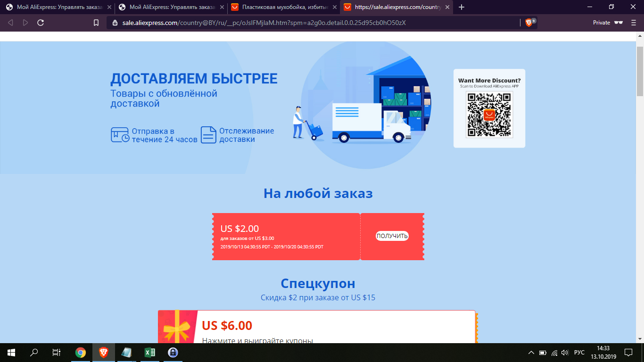Open Windows taskbar search

pyautogui.click(x=34, y=353)
